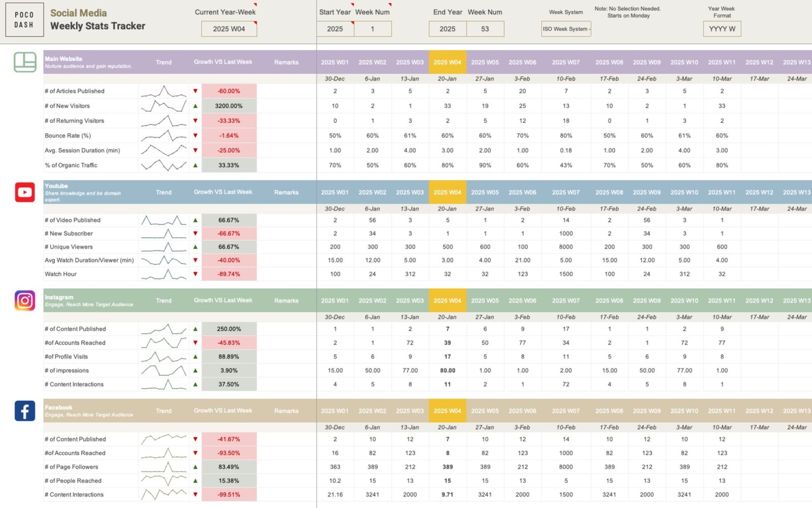Select 2025 W07 header in YouTube section

point(566,193)
